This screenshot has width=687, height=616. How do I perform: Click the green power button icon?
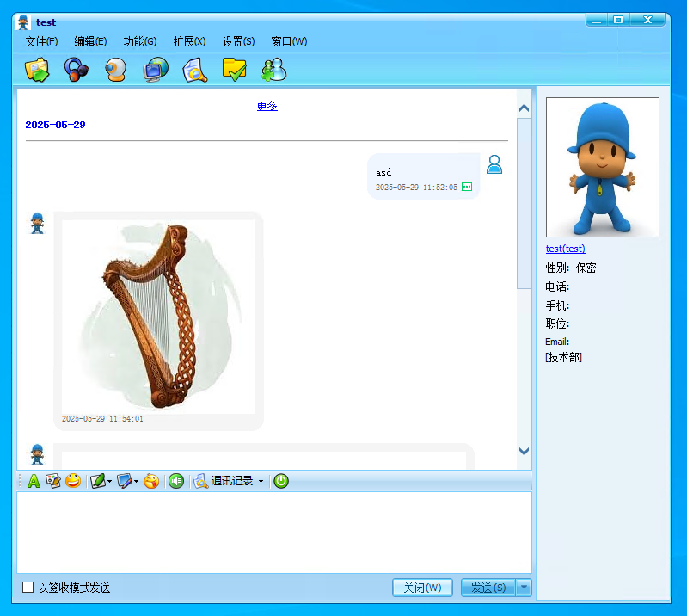(x=281, y=481)
